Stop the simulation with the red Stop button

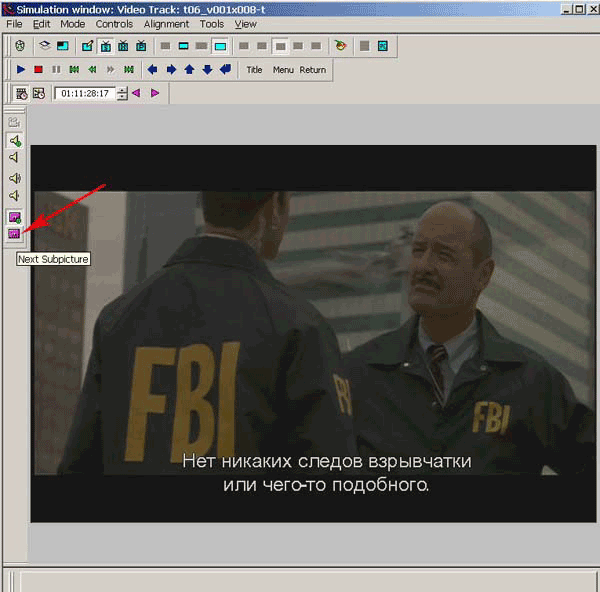tap(38, 70)
